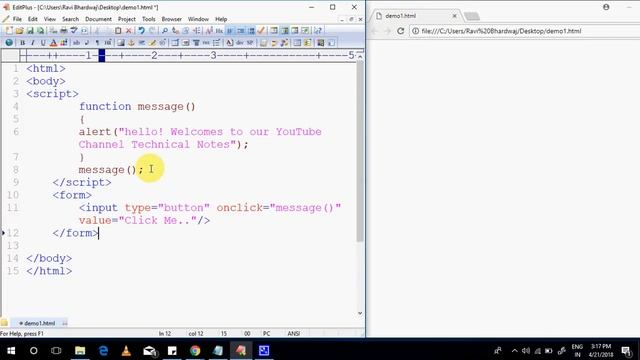Click the Font color A icon

pos(53,42)
